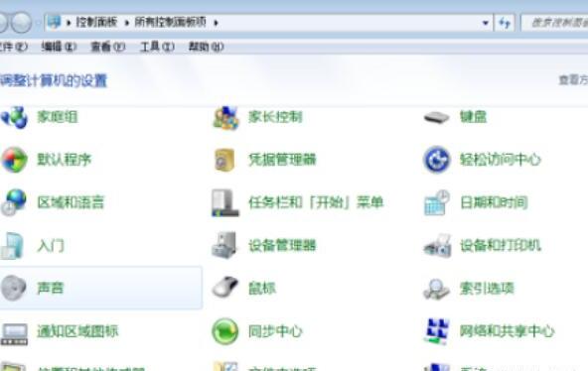Click the 网络和共享中心 network icon
Image resolution: width=588 pixels, height=371 pixels.
(x=437, y=331)
